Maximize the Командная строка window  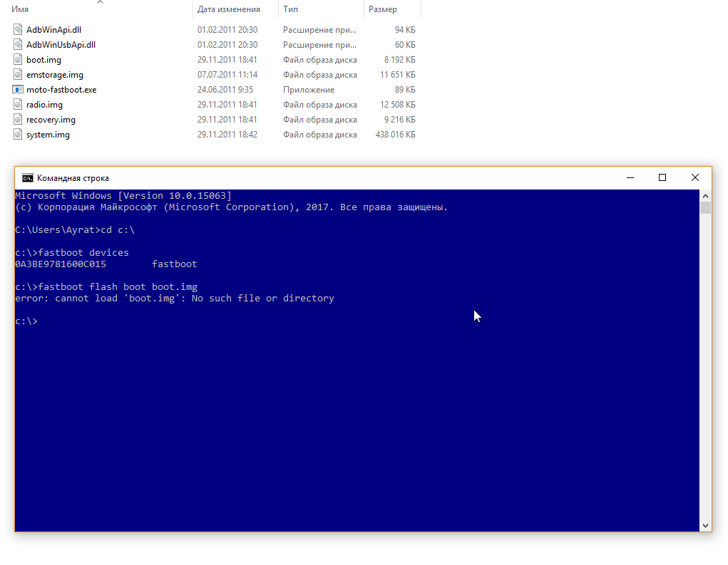pos(662,177)
